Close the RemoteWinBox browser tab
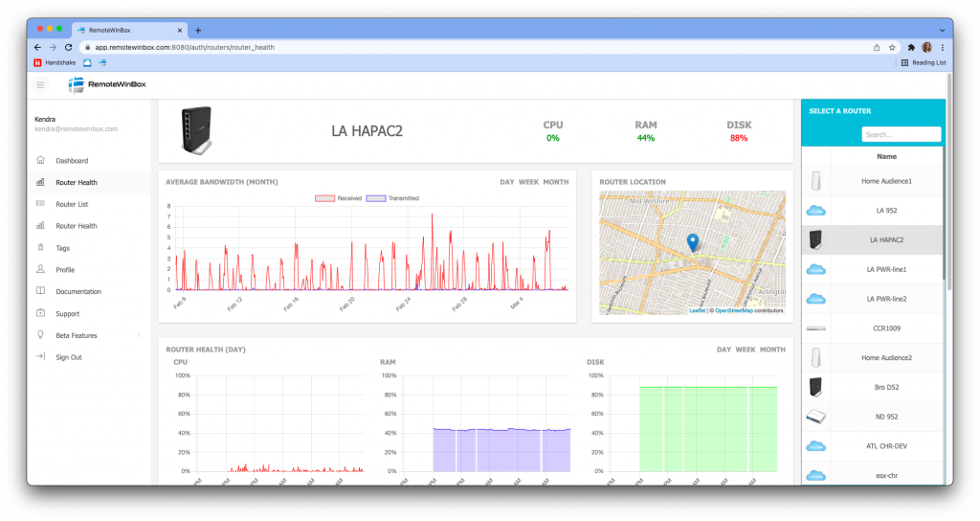 coord(180,30)
